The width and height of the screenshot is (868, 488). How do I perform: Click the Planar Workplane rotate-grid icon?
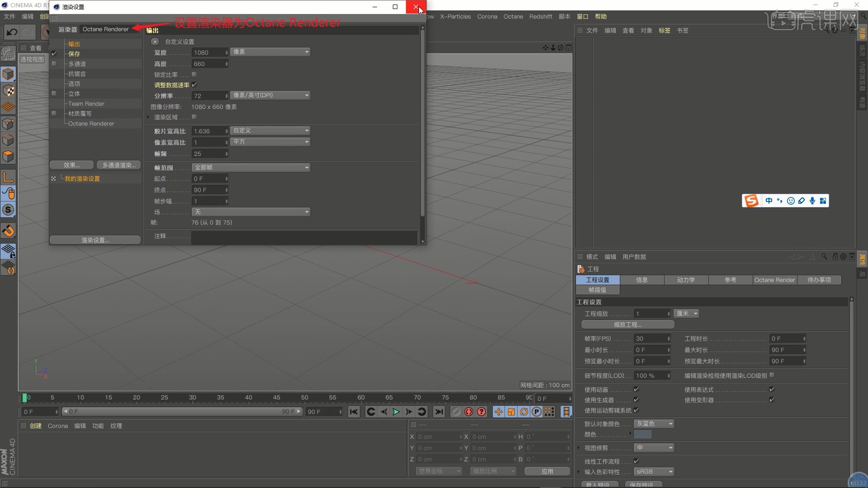point(8,267)
